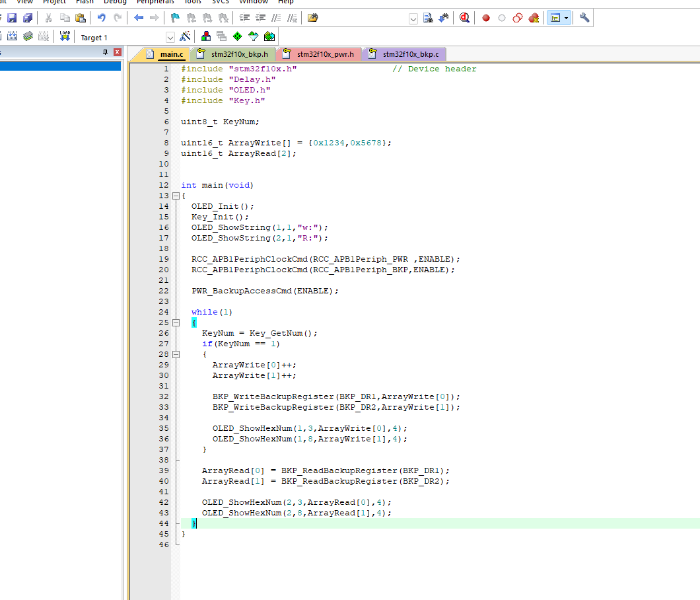Collapse the if block at line 28
The image size is (700, 600).
176,354
